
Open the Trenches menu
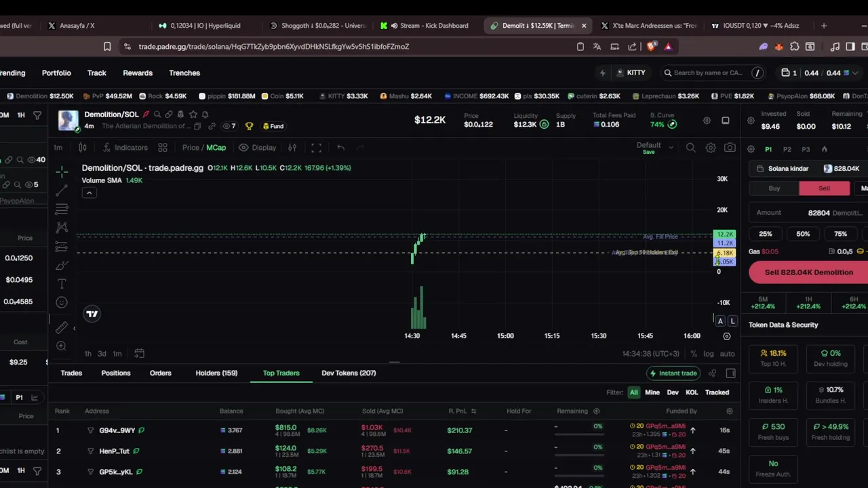point(184,73)
